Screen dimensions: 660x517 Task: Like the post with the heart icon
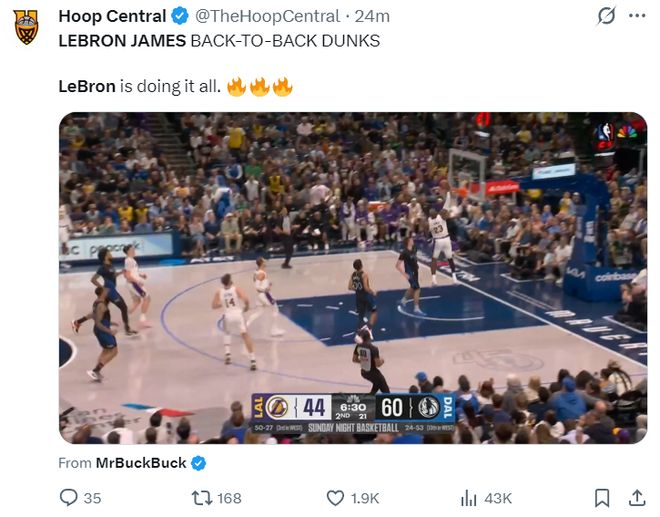tap(336, 497)
